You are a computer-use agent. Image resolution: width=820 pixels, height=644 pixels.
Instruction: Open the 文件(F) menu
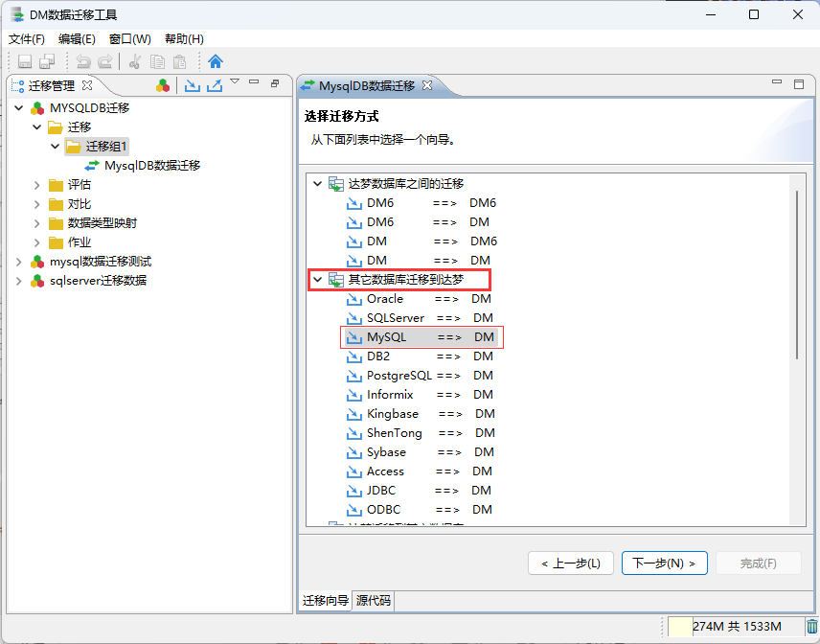pyautogui.click(x=27, y=39)
